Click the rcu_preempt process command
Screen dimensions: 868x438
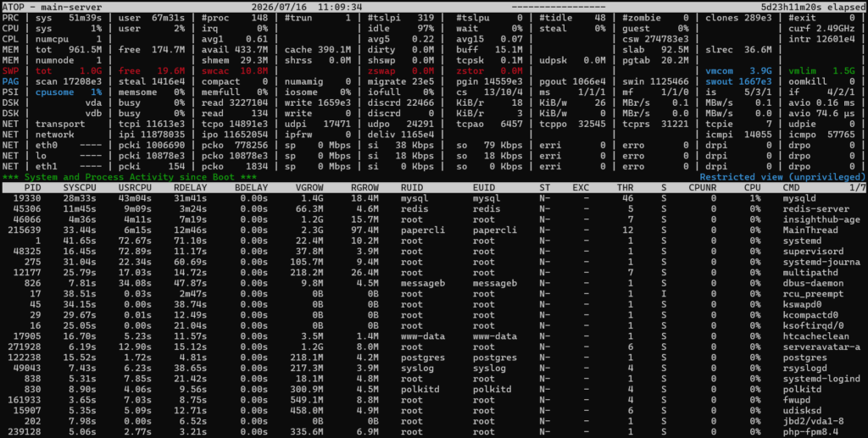[x=813, y=294]
